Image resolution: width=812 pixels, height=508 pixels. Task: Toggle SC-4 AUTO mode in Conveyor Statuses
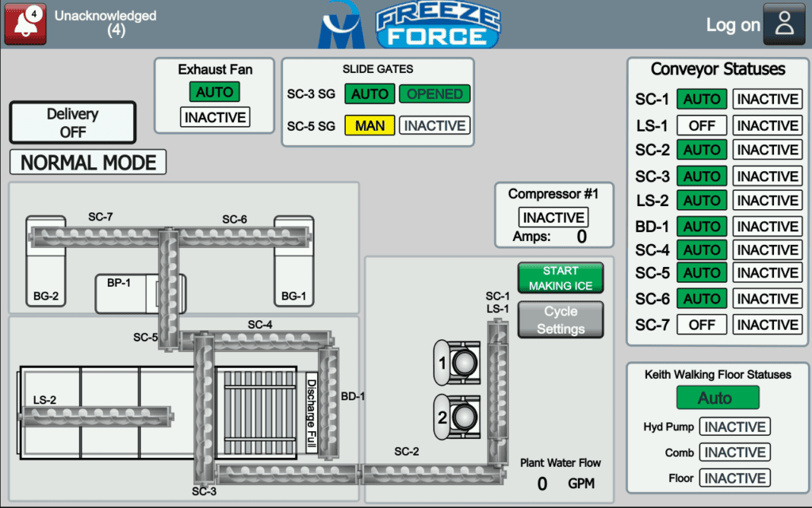702,250
